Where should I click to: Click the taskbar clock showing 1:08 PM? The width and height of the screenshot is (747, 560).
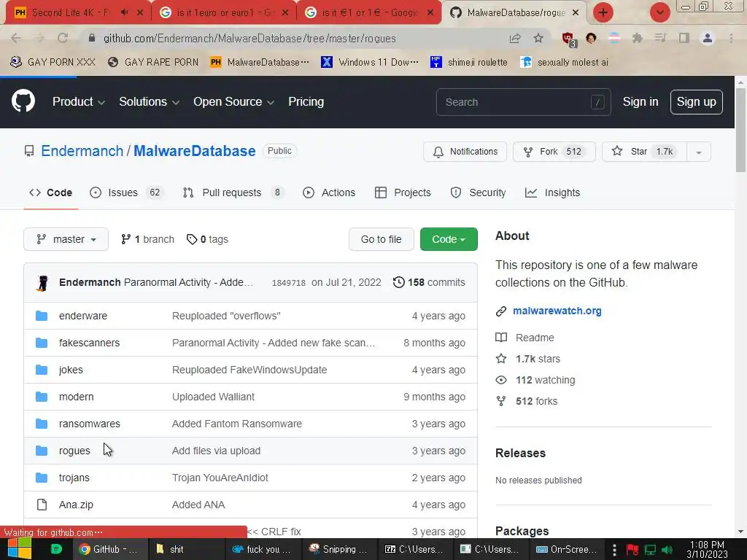[707, 549]
